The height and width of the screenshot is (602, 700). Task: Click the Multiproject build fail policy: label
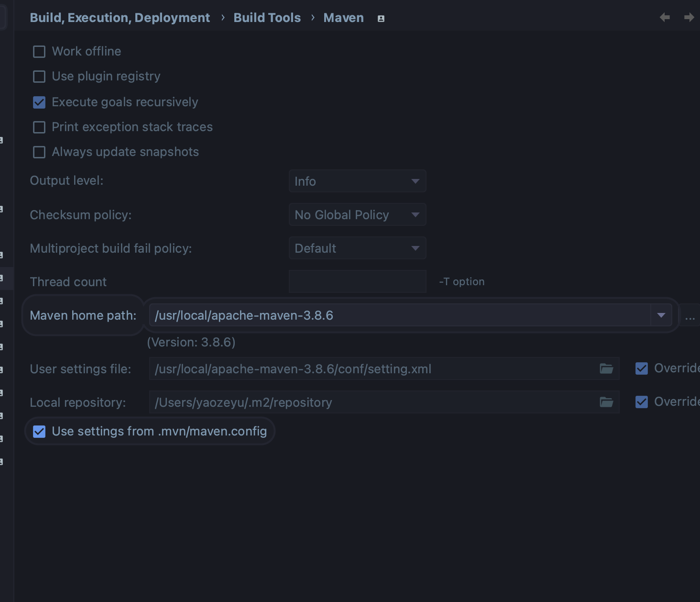coord(111,248)
